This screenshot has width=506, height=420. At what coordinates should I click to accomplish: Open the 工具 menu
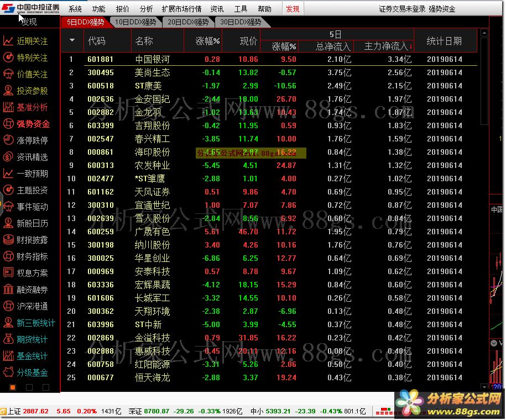(x=241, y=9)
